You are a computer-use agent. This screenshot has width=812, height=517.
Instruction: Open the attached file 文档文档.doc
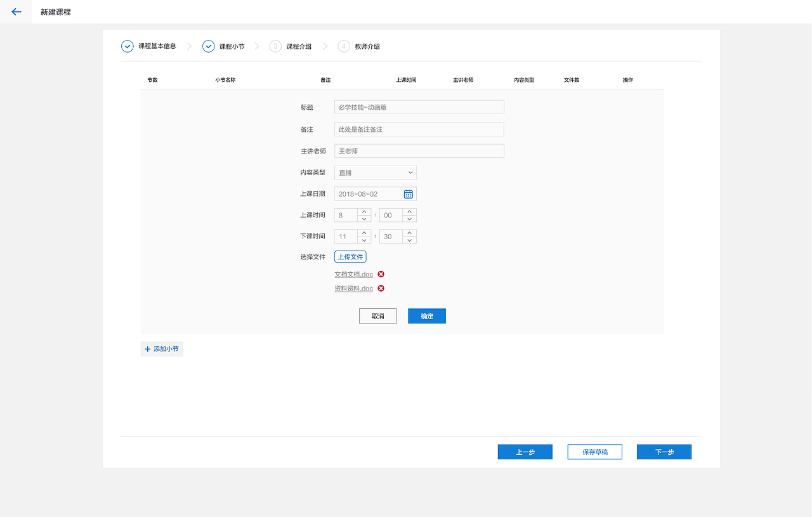click(354, 275)
